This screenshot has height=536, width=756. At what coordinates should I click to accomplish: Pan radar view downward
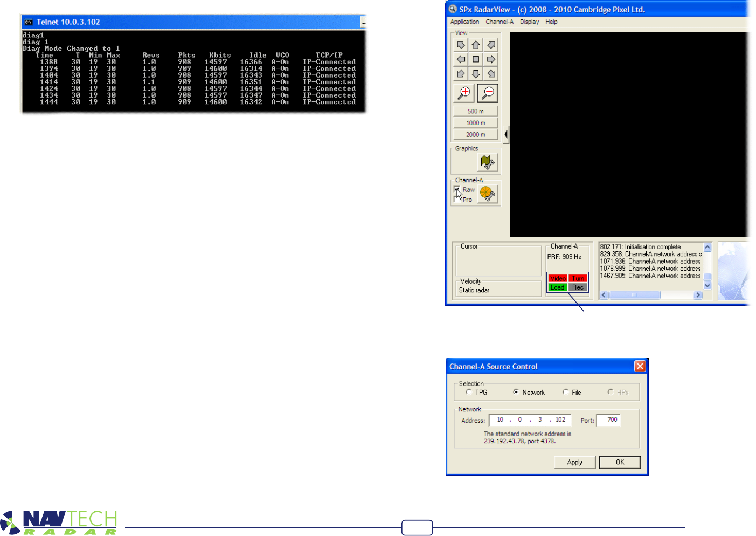click(476, 74)
